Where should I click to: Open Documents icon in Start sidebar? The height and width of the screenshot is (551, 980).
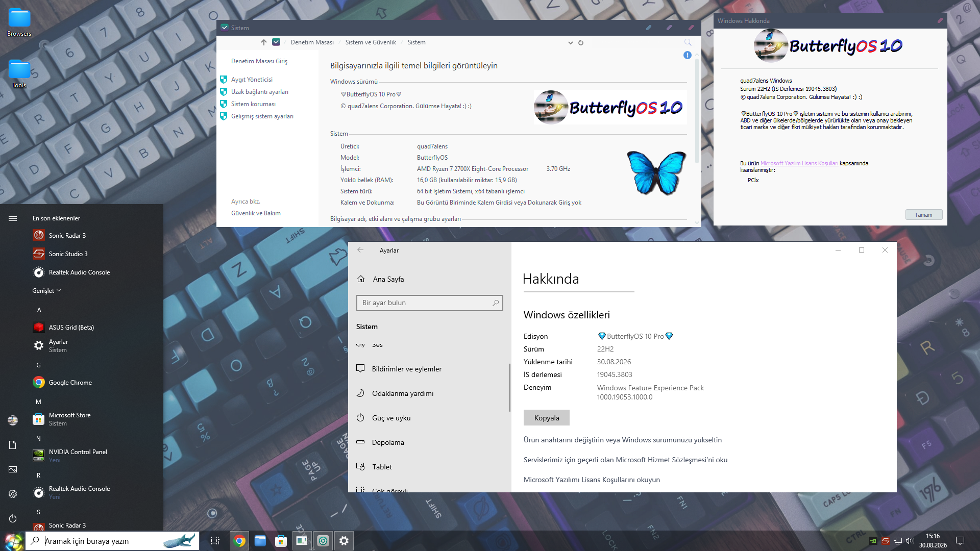pos(13,445)
